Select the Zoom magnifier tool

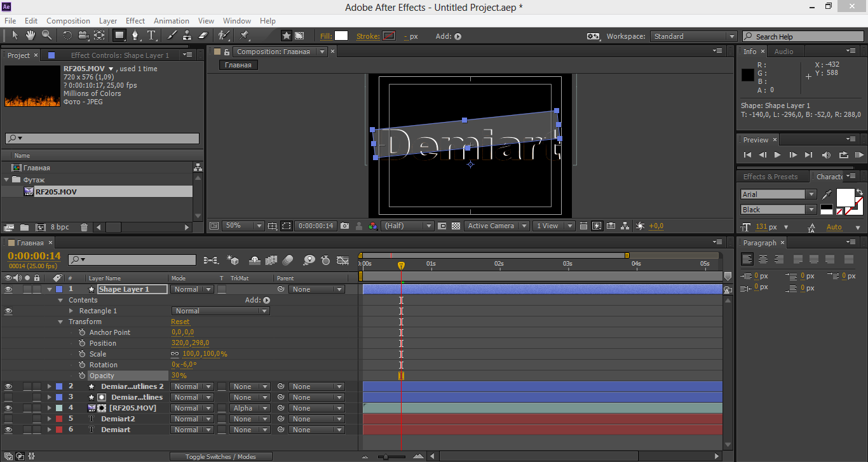[x=46, y=36]
